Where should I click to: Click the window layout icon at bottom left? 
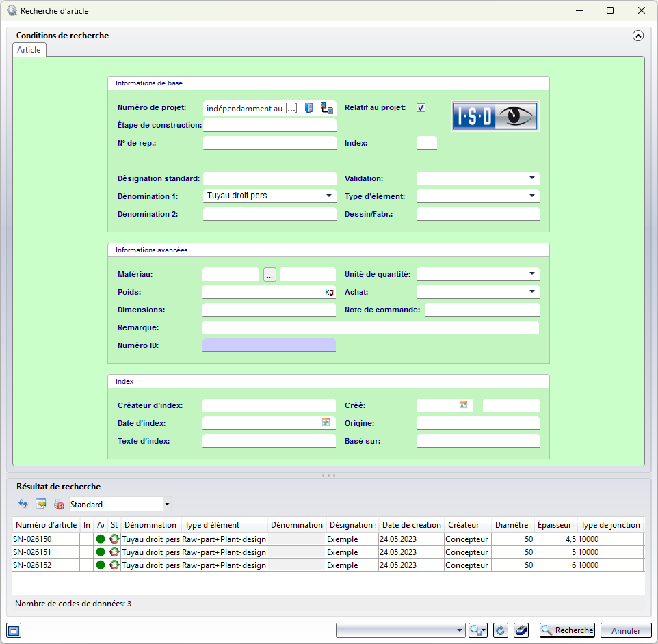coord(14,630)
